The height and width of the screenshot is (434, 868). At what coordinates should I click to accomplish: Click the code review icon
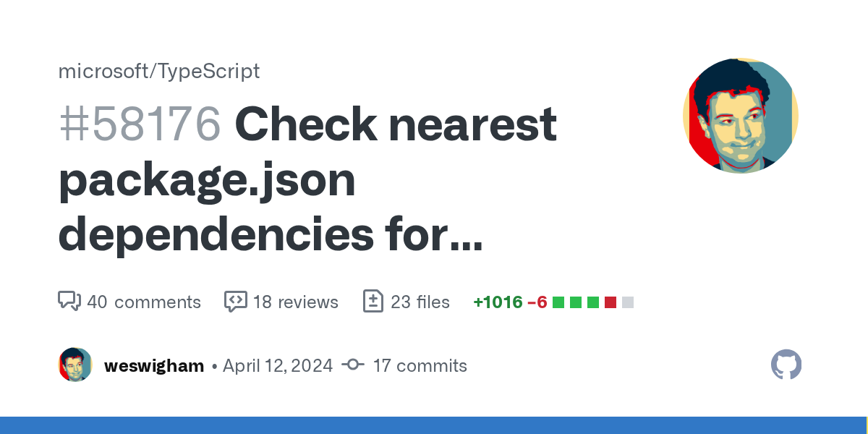(x=236, y=302)
